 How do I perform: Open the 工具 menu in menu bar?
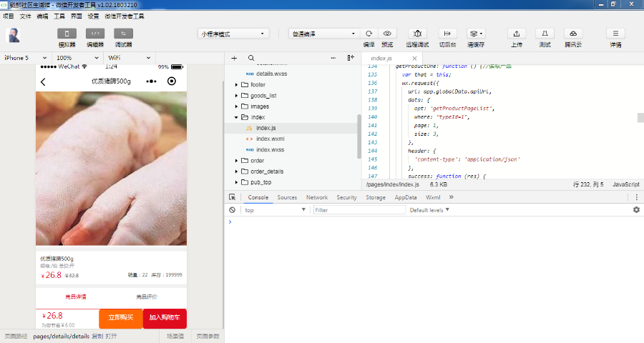tap(59, 16)
